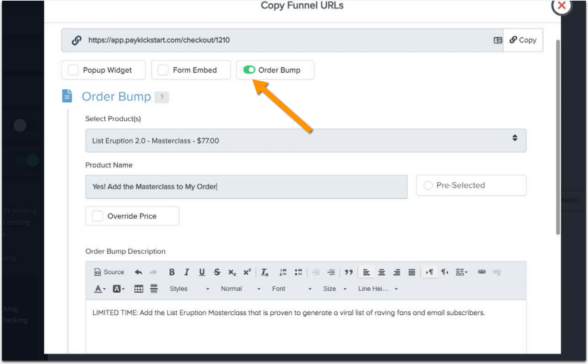Viewport: 588px width, 364px height.
Task: Click the form icon beside checkout URL
Action: point(497,40)
